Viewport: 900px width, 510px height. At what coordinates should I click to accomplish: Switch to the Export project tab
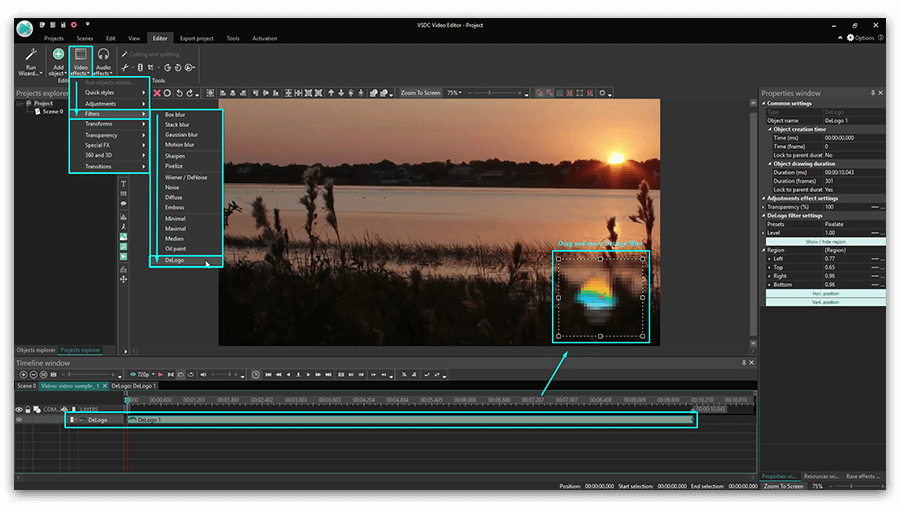(x=197, y=38)
